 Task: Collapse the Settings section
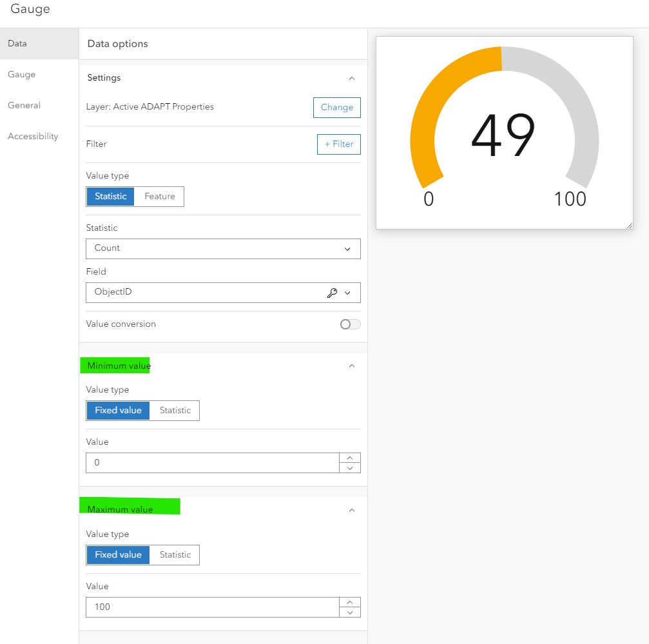352,77
